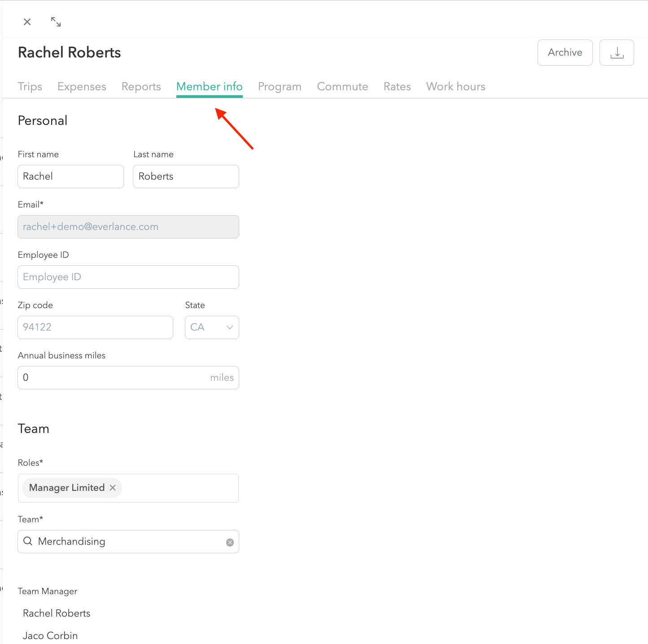Switch to Work hours tab
648x644 pixels.
click(x=455, y=87)
